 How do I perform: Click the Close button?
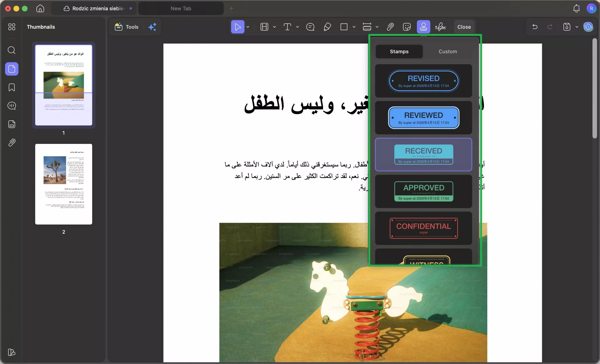[x=463, y=27]
